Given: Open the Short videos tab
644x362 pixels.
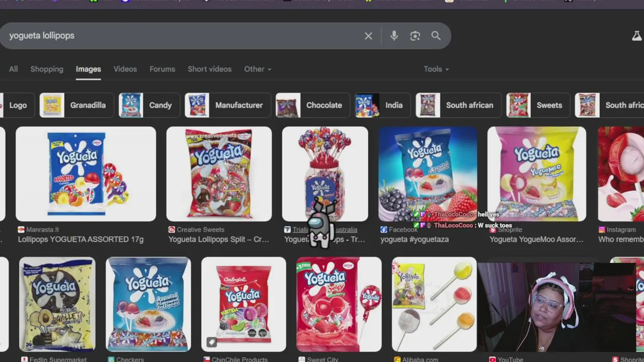Looking at the screenshot, I should (210, 69).
